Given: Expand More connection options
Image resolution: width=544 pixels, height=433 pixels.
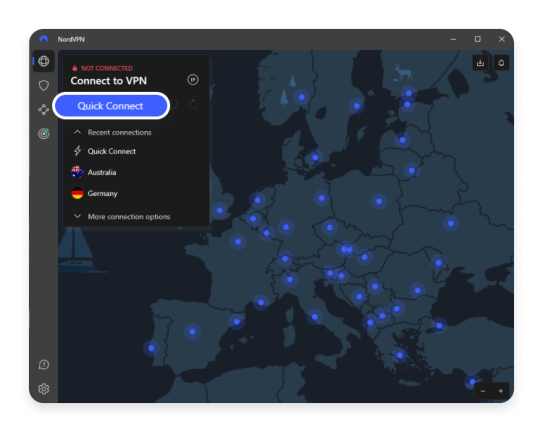Looking at the screenshot, I should coord(122,216).
